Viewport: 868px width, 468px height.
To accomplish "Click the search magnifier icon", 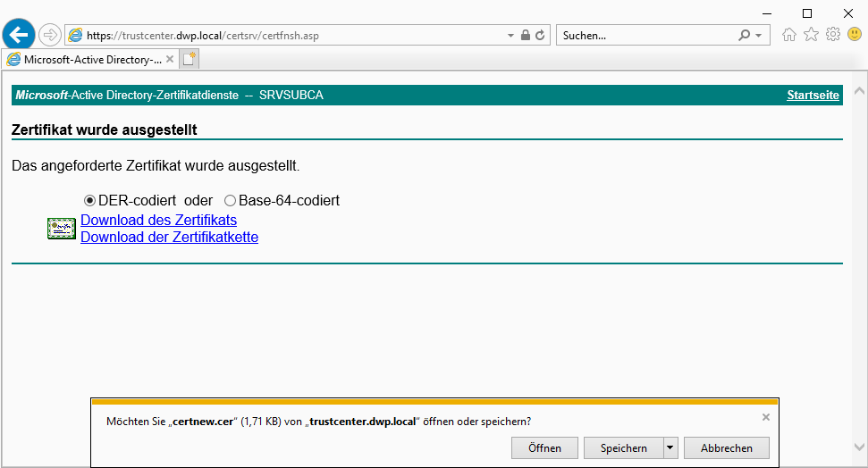I will click(x=745, y=36).
